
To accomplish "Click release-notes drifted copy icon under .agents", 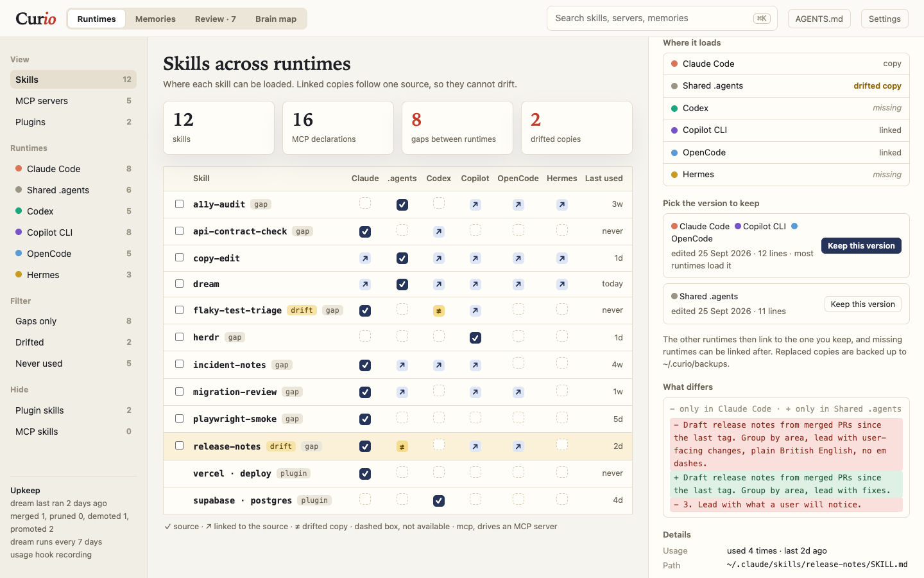I will (x=402, y=446).
